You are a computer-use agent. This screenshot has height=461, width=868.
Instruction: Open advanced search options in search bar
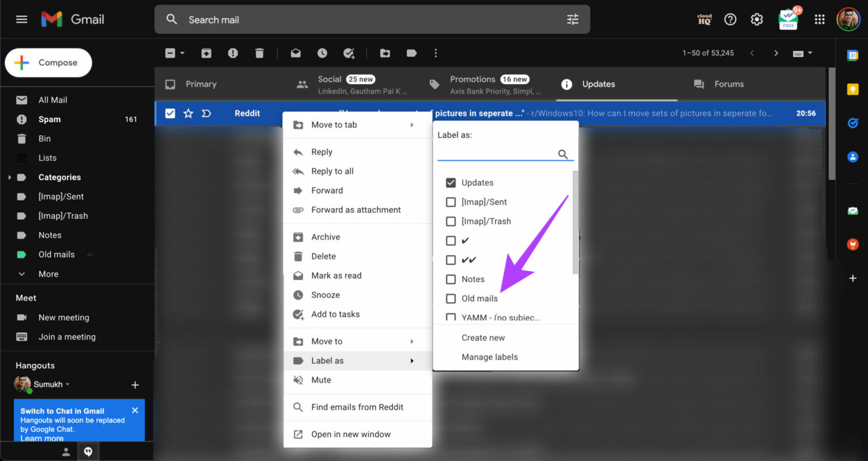pyautogui.click(x=572, y=19)
